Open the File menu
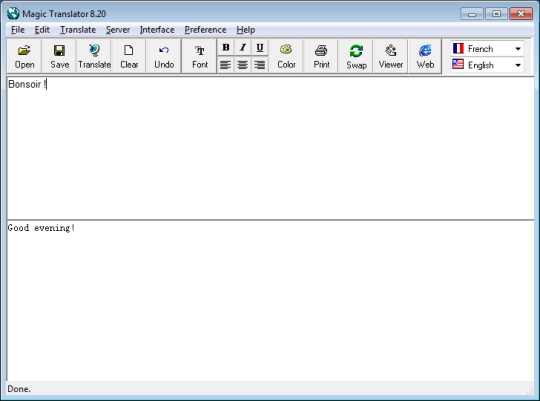The width and height of the screenshot is (540, 401). click(x=18, y=30)
